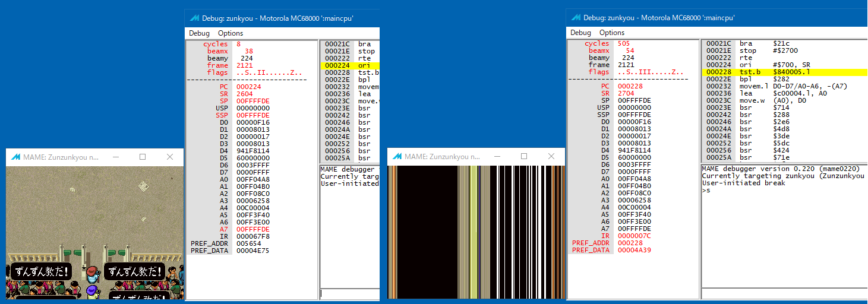Open Debug menu in debugger with PC 000228
The width and height of the screenshot is (868, 304).
(x=580, y=33)
